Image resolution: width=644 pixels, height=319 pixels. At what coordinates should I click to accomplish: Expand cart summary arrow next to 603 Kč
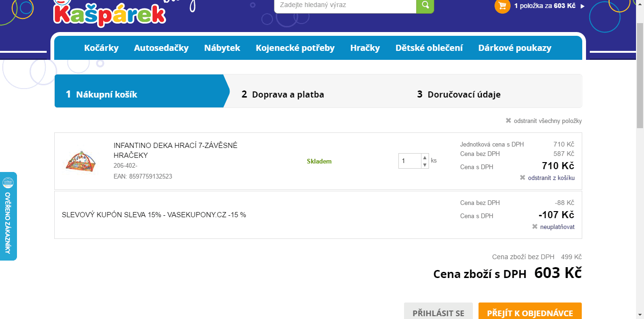tap(582, 6)
